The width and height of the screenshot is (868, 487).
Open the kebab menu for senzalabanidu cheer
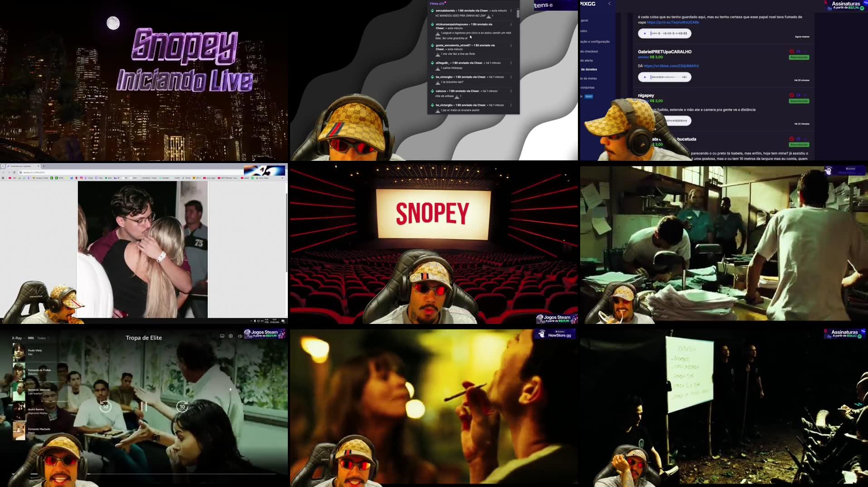point(511,11)
